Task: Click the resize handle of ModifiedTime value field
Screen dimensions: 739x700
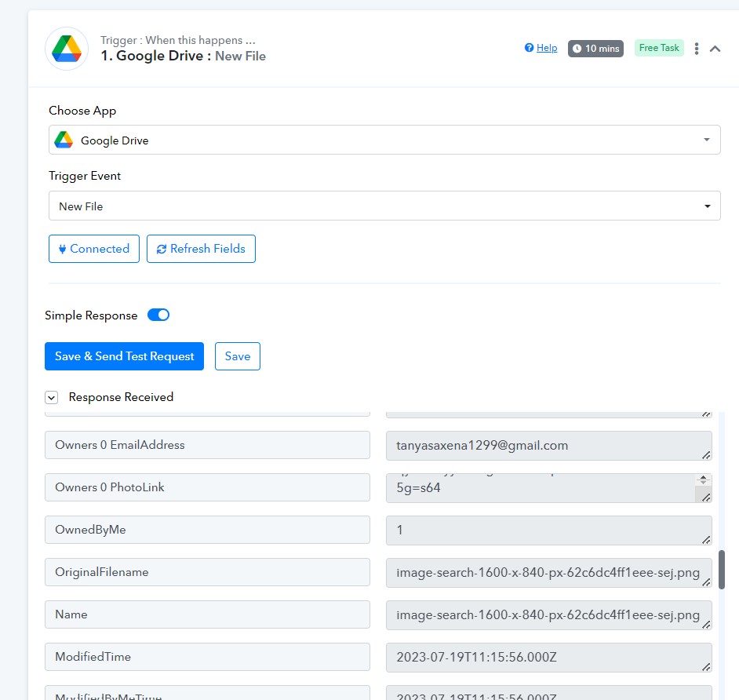Action: [706, 667]
